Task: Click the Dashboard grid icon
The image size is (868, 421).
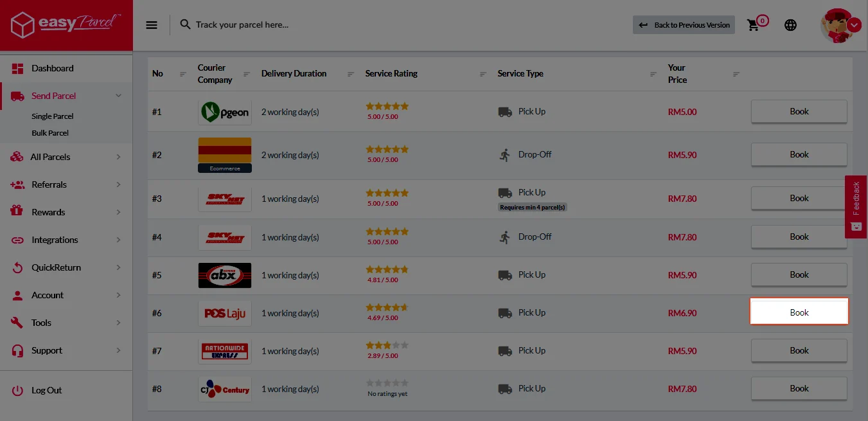Action: point(17,68)
